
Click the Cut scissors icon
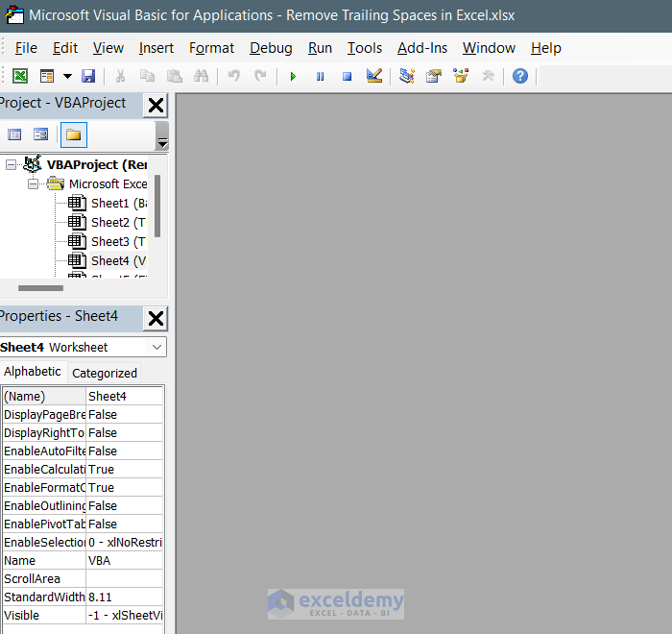click(x=120, y=76)
